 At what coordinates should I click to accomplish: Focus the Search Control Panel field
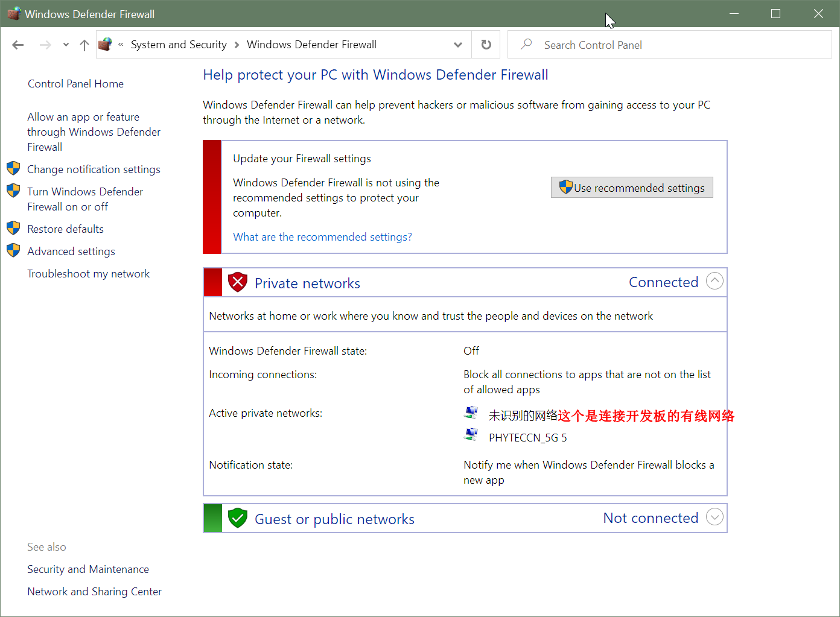[x=670, y=45]
